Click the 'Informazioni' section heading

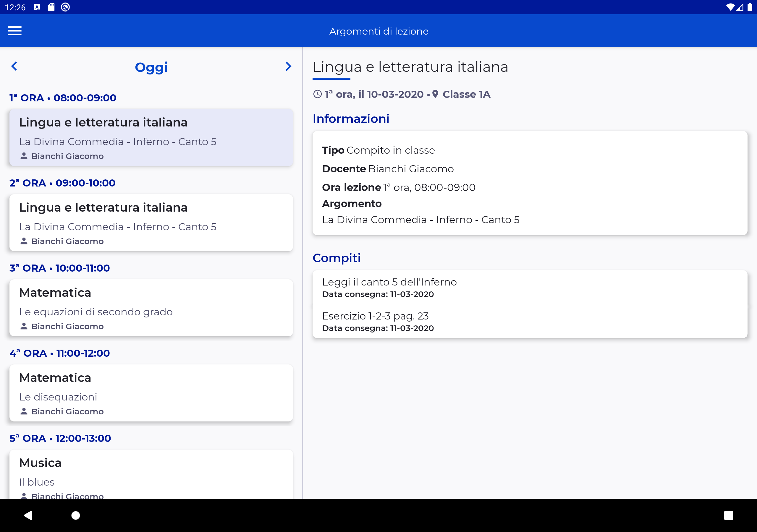click(x=351, y=119)
